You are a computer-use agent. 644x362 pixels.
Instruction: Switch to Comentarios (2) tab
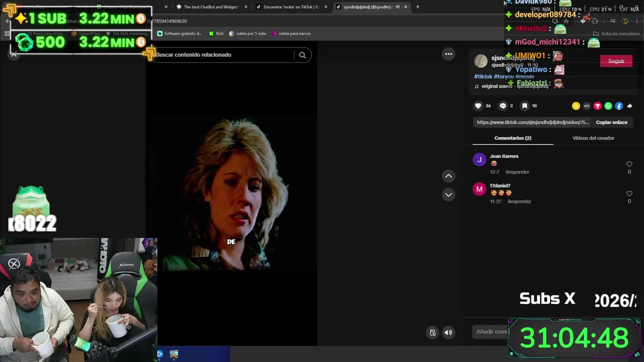(513, 138)
